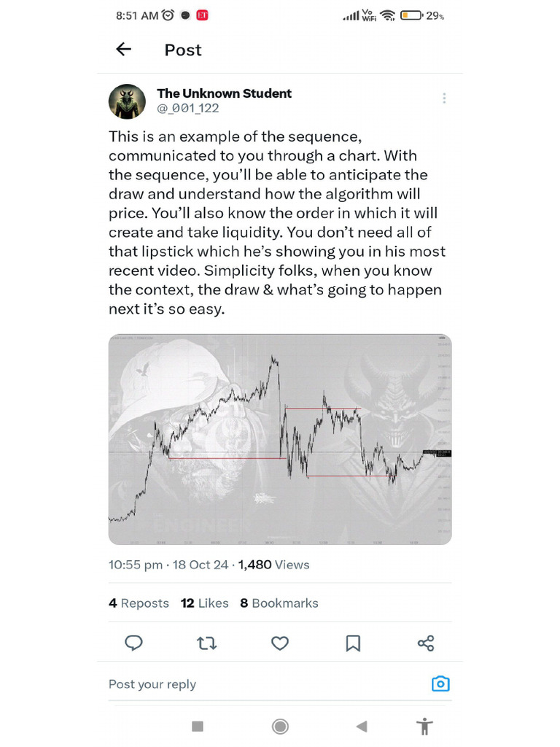The width and height of the screenshot is (560, 747).
Task: Bookmark the post with the bookmark icon
Action: pos(353,643)
